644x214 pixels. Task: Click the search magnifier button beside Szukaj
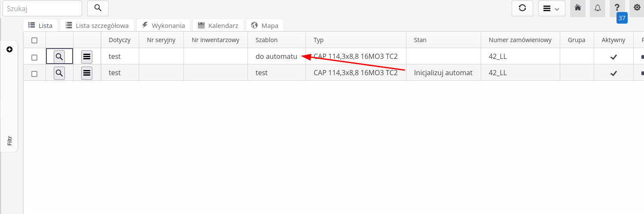(98, 8)
